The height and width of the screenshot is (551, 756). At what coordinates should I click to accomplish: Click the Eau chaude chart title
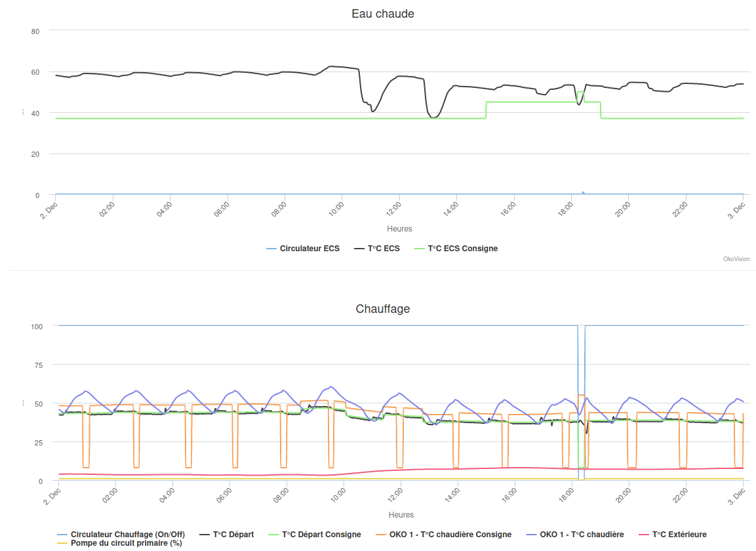383,14
